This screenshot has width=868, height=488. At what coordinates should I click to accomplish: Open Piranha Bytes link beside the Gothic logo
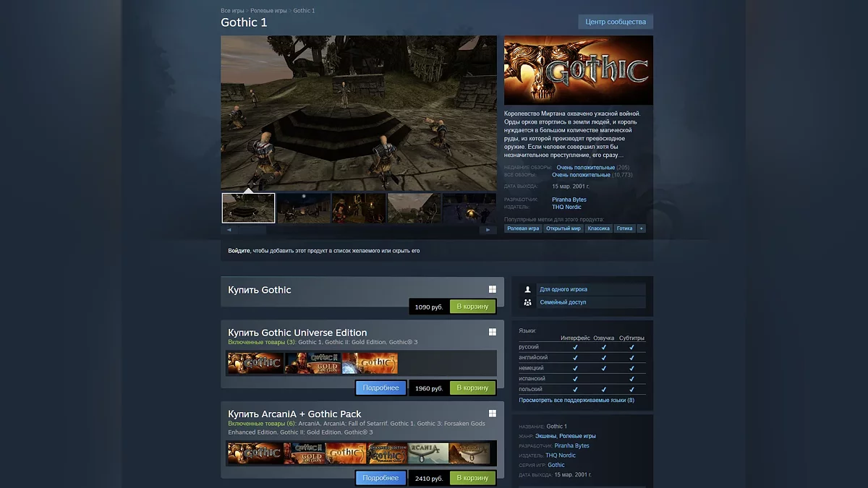pyautogui.click(x=569, y=200)
